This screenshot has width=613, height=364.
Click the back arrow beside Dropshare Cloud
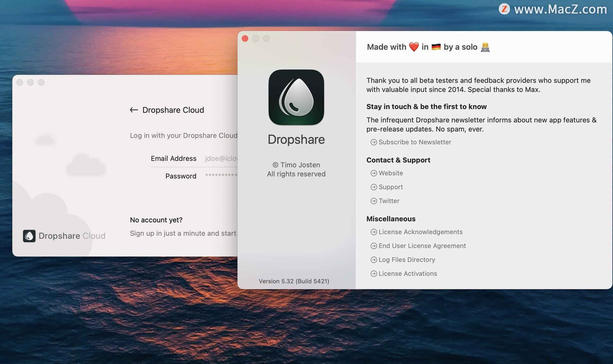[x=134, y=110]
